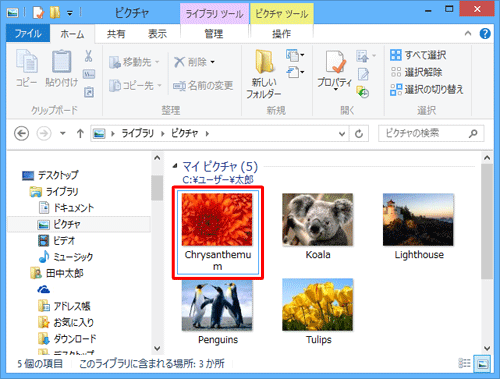This screenshot has height=379, width=500.
Task: Open Customize Quick Access Toolbar dropdown
Action: tap(70, 13)
